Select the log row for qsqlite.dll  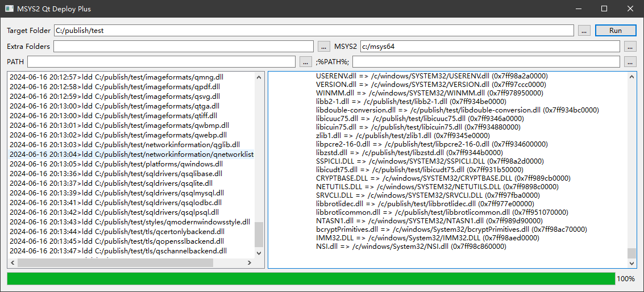131,183
